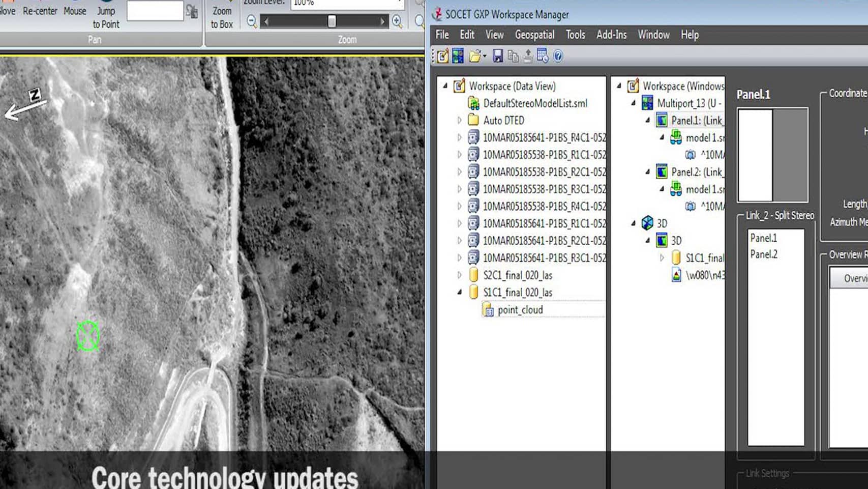Click the zoom out magnifier icon

click(251, 21)
